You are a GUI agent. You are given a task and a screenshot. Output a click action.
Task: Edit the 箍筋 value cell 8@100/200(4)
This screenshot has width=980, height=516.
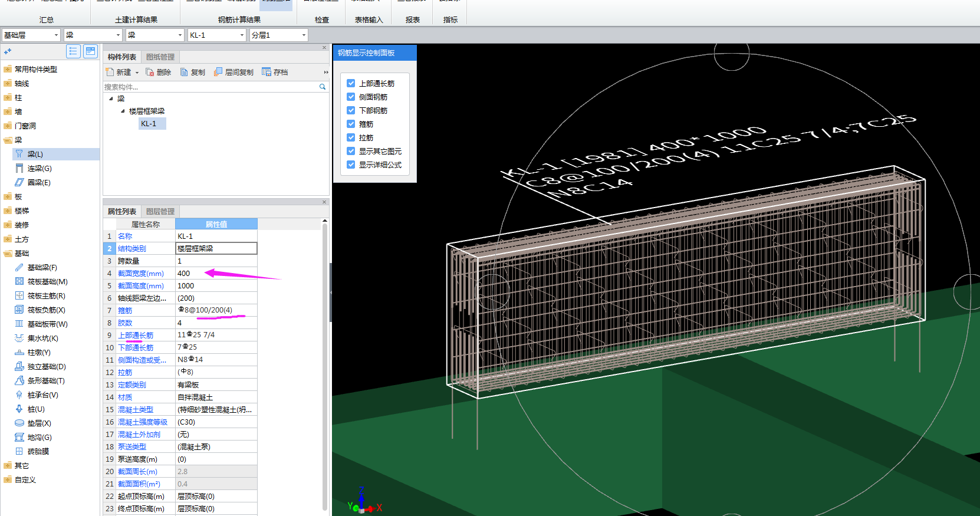216,311
